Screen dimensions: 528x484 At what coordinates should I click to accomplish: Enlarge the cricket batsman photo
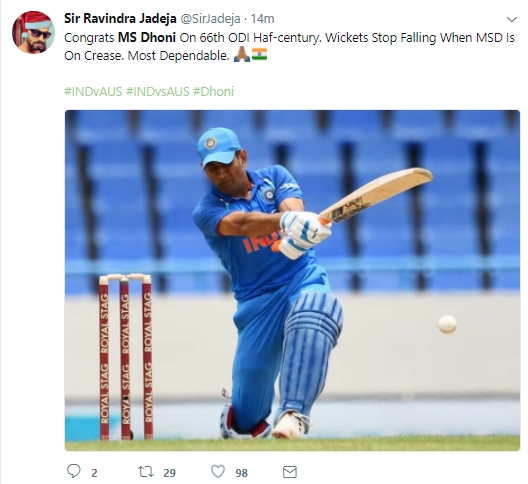tap(292, 280)
